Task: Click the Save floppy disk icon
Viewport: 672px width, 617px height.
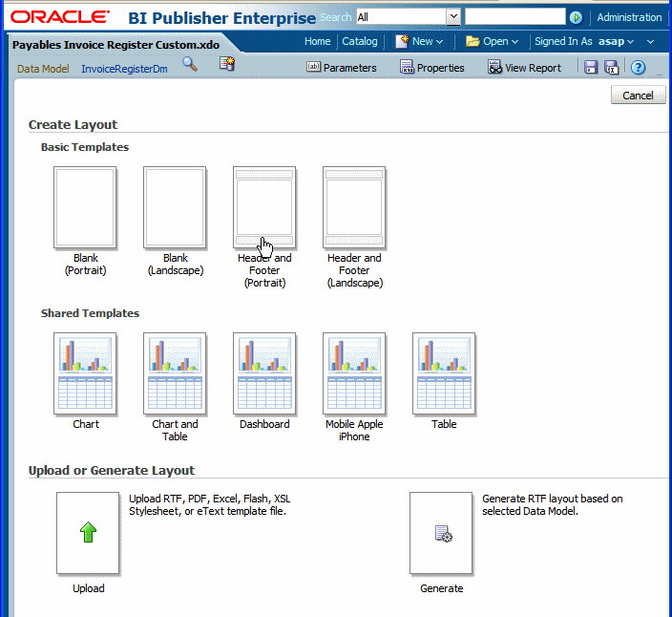Action: click(591, 67)
